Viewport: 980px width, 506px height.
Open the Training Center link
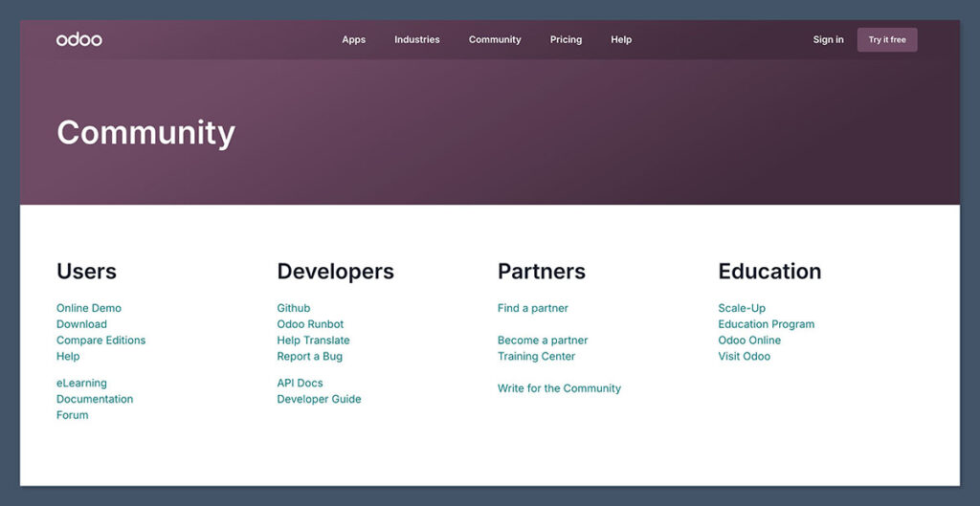point(536,356)
